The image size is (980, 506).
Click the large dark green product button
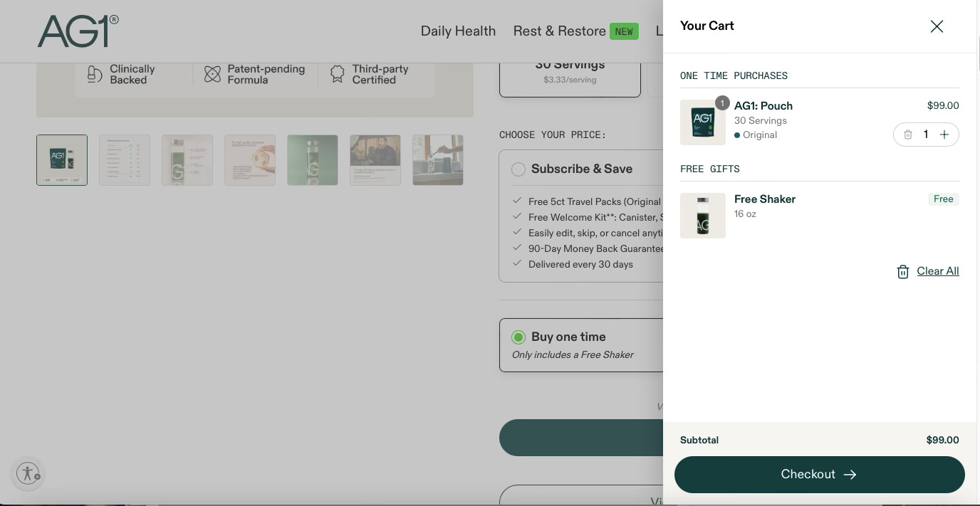tap(581, 438)
